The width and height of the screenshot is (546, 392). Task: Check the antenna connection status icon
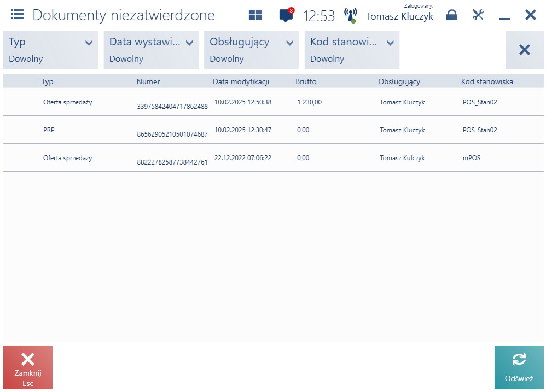tap(350, 16)
